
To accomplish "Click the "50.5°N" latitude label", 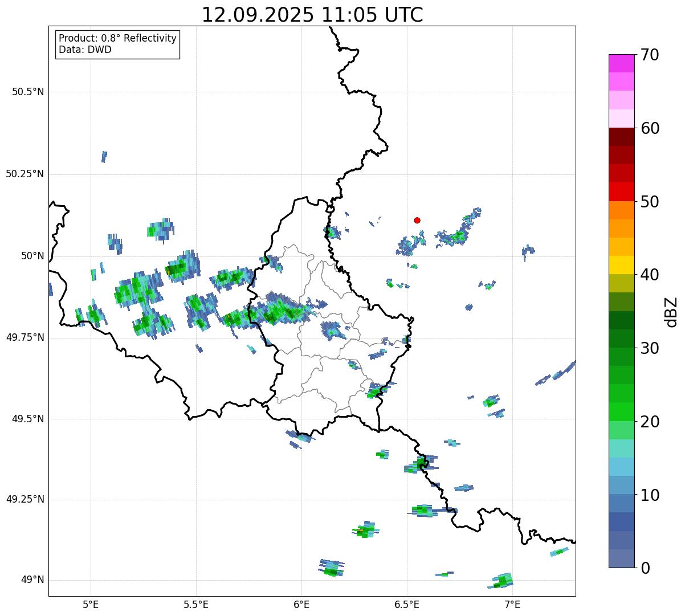I will click(x=28, y=92).
